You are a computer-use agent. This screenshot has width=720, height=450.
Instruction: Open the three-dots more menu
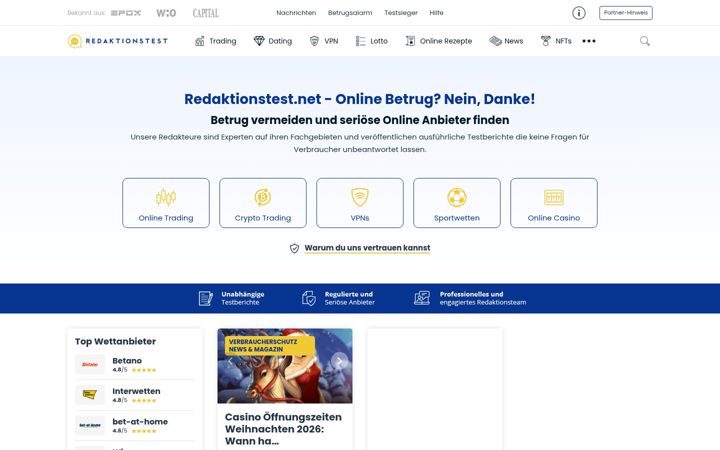[589, 41]
